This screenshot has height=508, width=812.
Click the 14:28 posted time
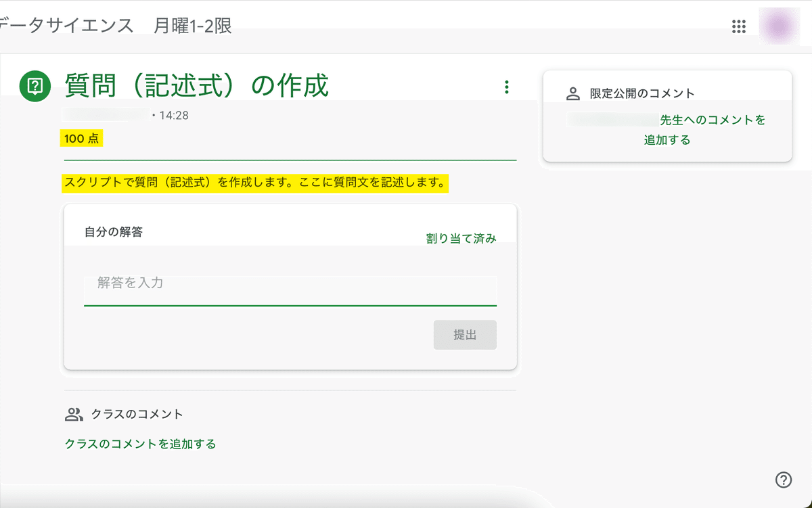tap(175, 116)
